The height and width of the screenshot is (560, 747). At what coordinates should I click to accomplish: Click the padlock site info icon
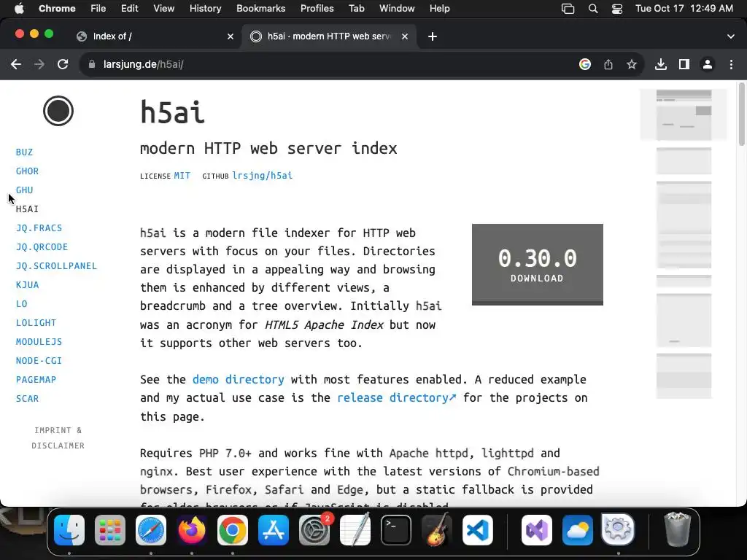click(x=92, y=64)
